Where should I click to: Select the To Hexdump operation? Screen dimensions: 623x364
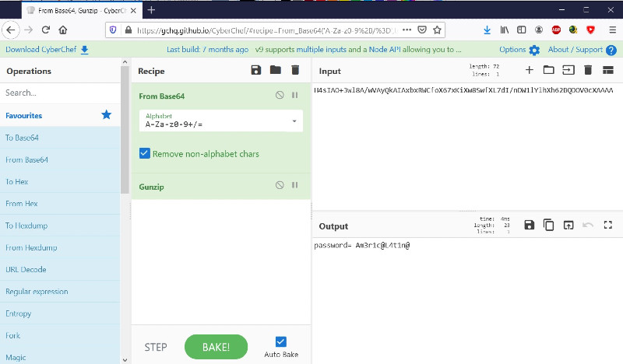[60, 226]
